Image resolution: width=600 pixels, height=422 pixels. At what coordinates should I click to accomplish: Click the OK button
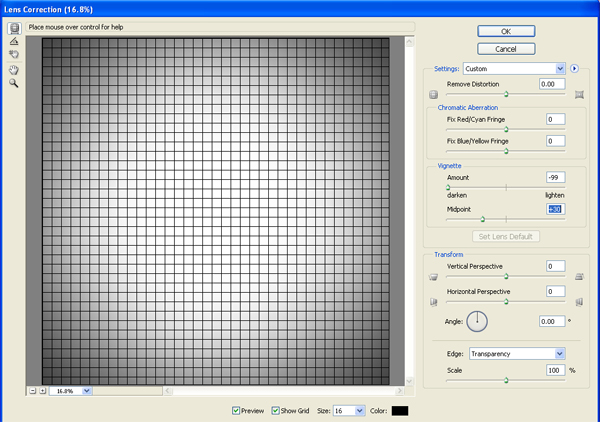pyautogui.click(x=506, y=31)
